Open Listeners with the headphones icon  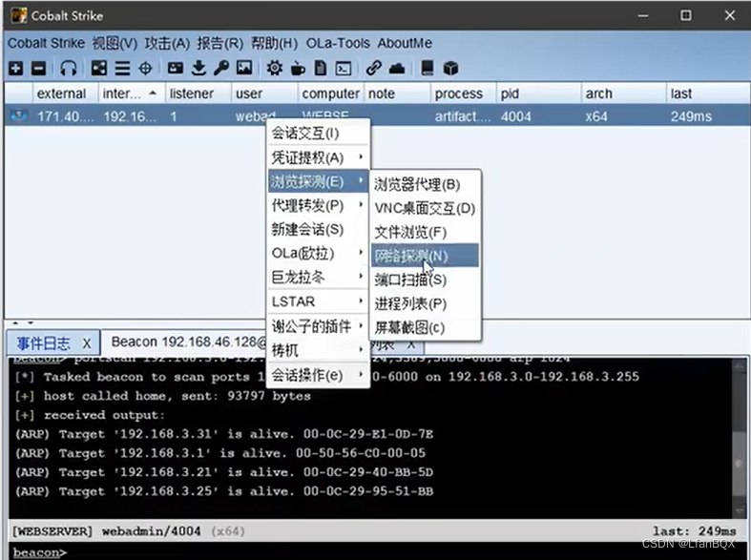pyautogui.click(x=69, y=69)
